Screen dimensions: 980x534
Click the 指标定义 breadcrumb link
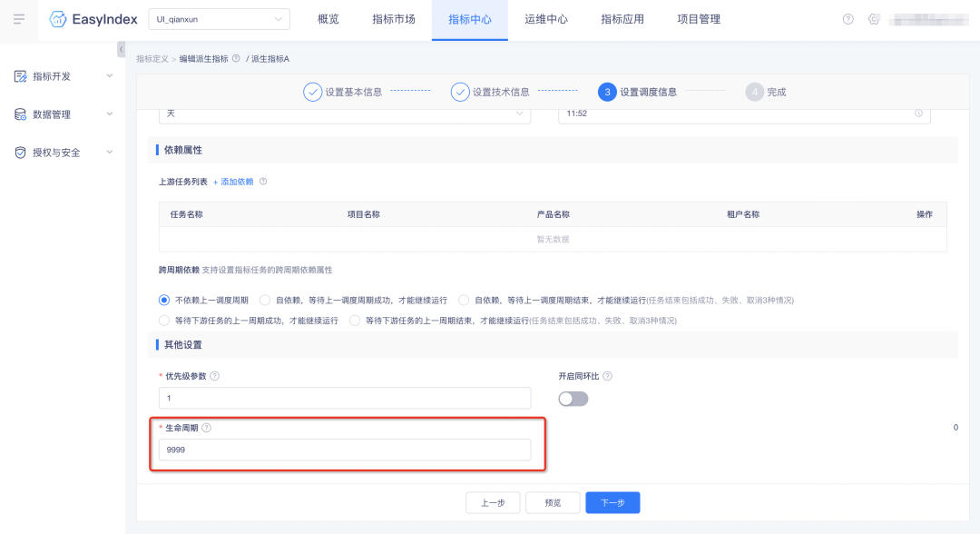point(152,59)
